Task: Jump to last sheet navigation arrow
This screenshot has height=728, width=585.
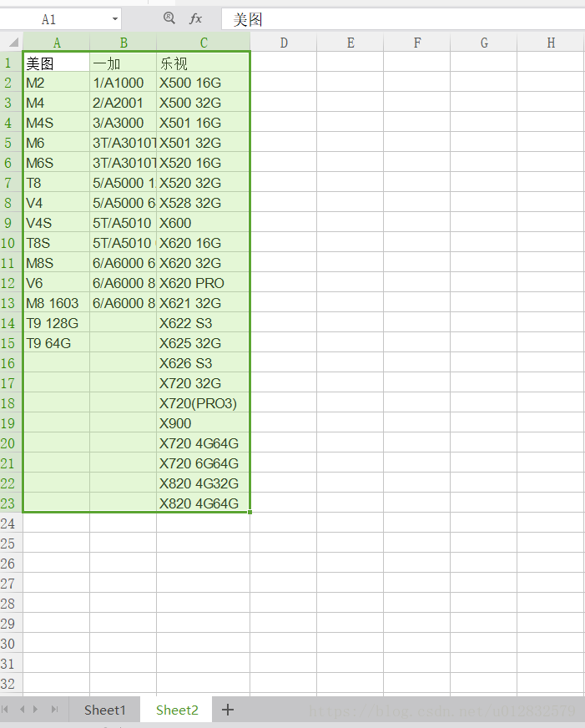Action: 55,710
